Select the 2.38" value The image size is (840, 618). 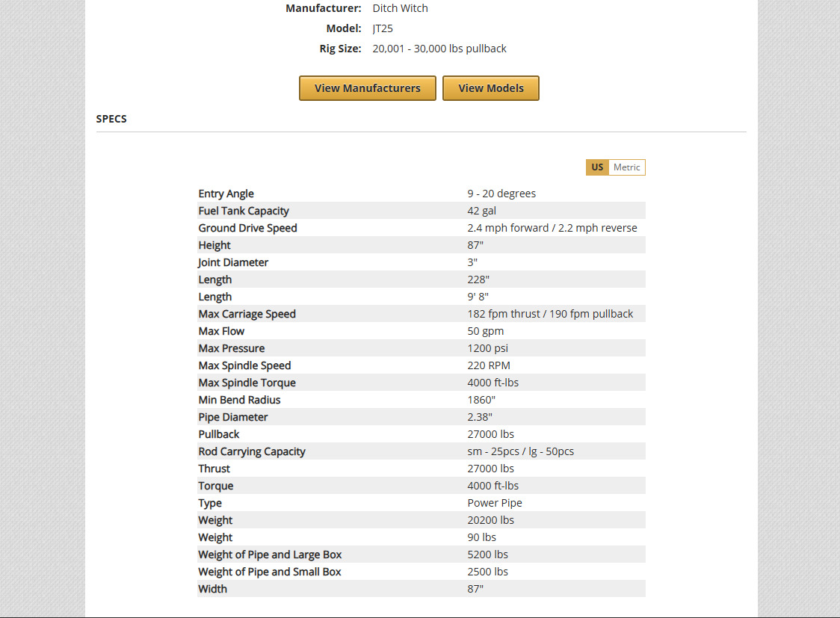point(480,417)
